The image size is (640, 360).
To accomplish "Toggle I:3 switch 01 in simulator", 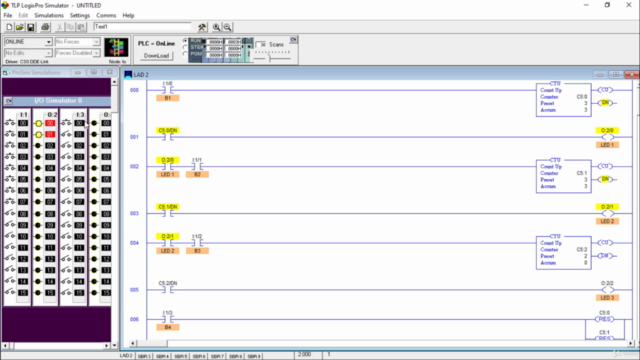I will [66, 134].
